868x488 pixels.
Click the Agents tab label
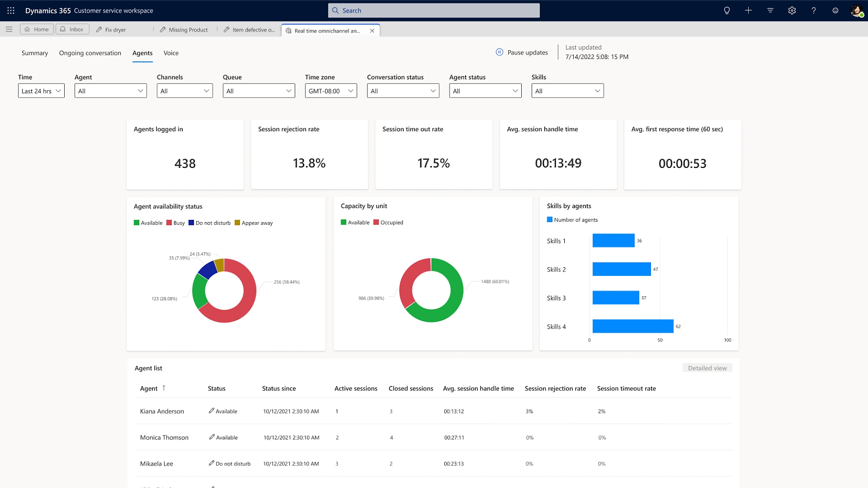point(142,53)
